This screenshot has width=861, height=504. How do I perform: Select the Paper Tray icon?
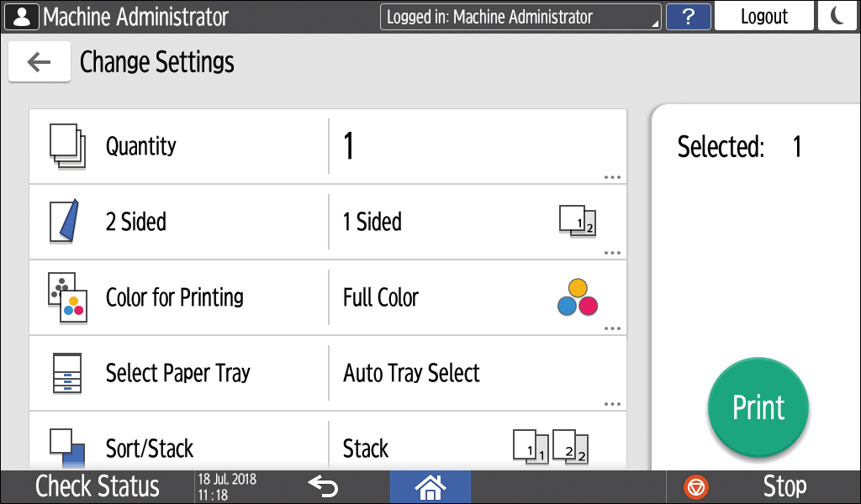coord(67,373)
